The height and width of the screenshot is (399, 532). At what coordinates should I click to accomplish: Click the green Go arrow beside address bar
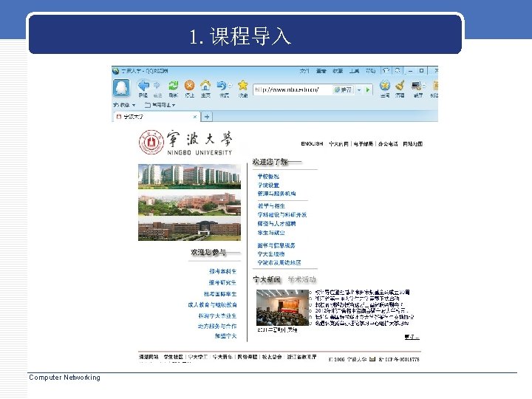pyautogui.click(x=368, y=90)
